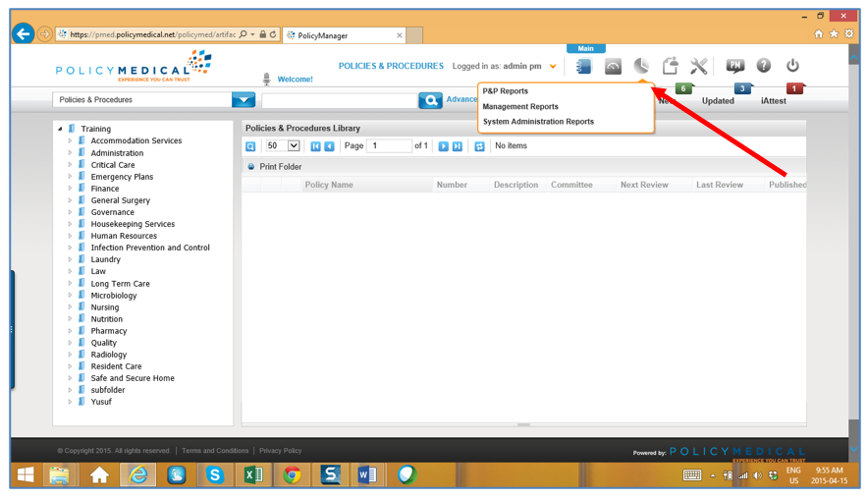Open the document user assignment icon
Screen dimensions: 868x499
[671, 66]
